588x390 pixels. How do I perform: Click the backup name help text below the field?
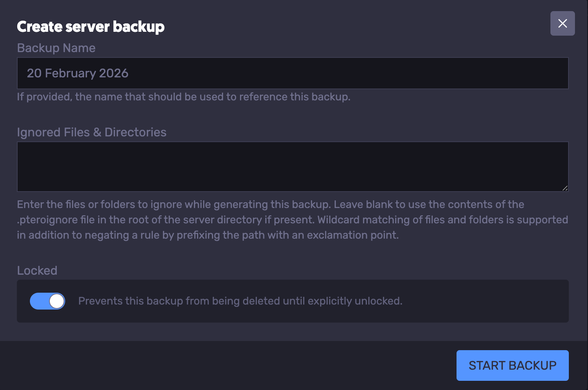(184, 97)
